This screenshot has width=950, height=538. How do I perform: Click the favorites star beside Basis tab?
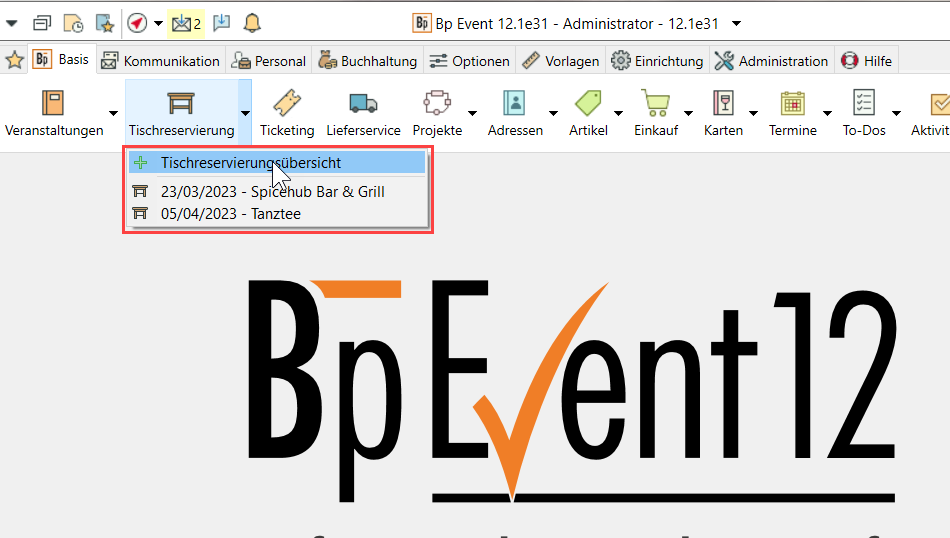pyautogui.click(x=15, y=61)
